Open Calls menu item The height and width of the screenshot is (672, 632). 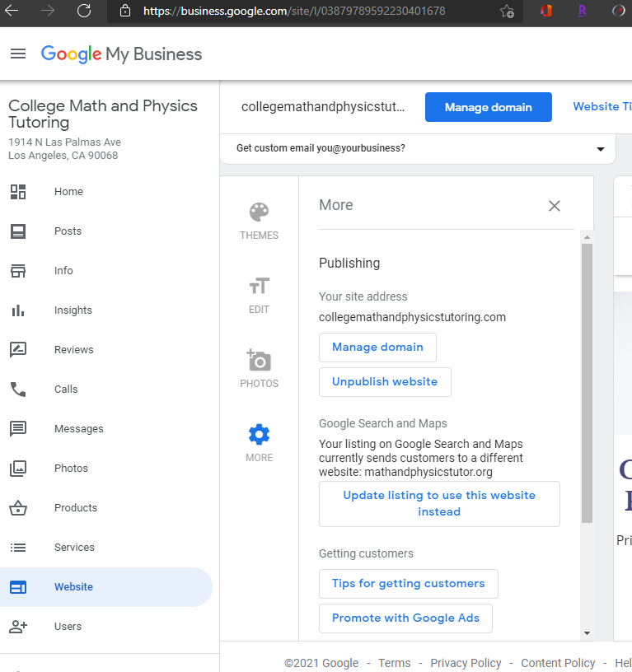[x=66, y=390]
